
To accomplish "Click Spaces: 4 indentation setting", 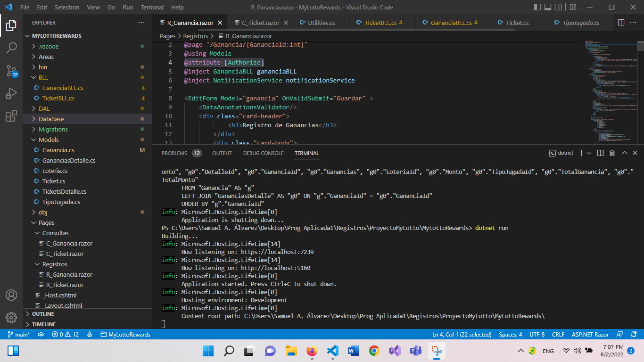I will (x=511, y=335).
